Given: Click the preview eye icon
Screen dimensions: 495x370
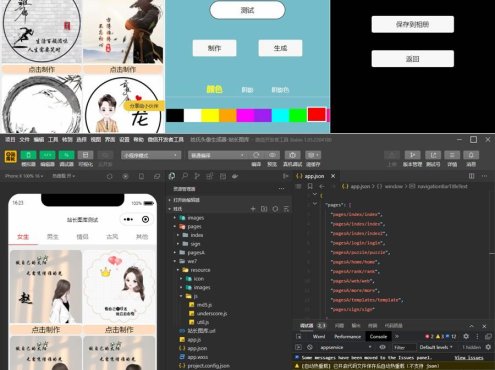Looking at the screenshot, I should point(272,155).
